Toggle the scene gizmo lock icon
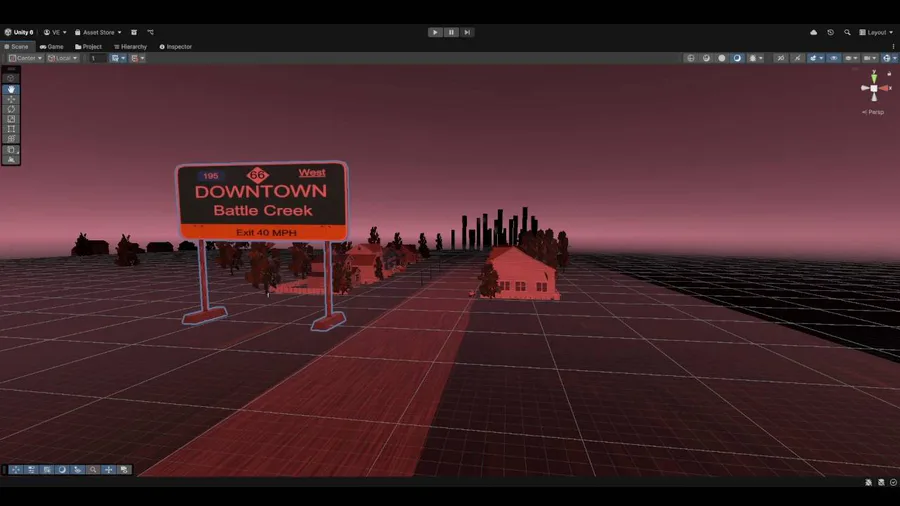The width and height of the screenshot is (900, 506). (x=889, y=73)
